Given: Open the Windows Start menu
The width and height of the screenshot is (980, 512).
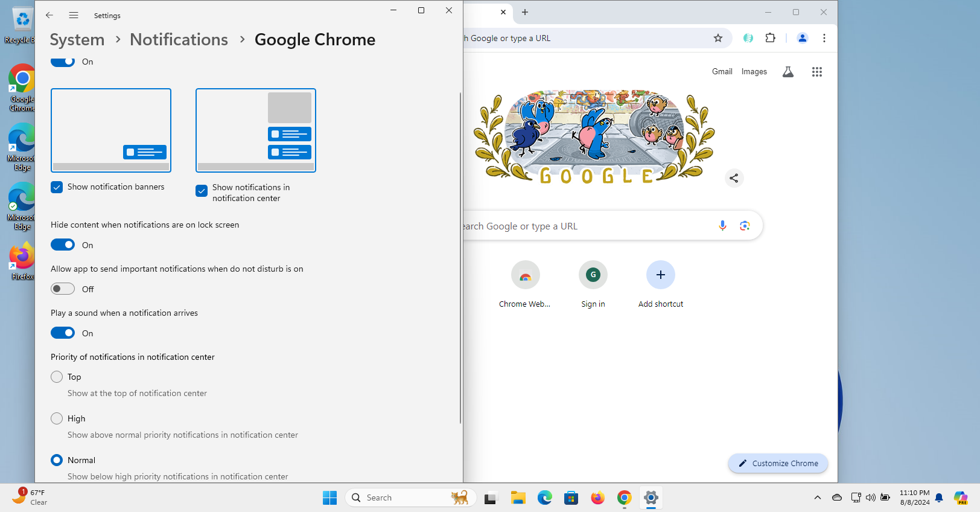Looking at the screenshot, I should (x=330, y=498).
